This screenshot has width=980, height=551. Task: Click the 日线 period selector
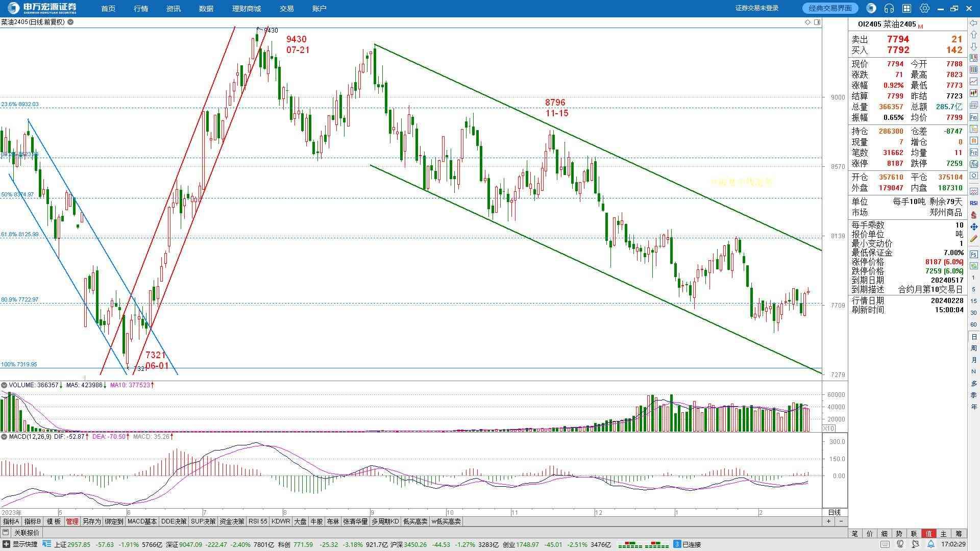tap(834, 512)
